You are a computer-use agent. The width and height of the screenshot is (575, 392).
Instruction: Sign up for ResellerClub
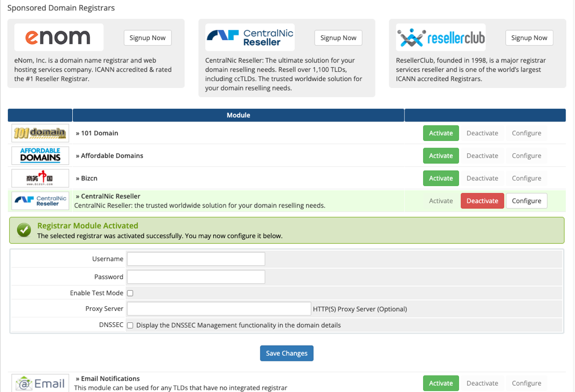[529, 38]
